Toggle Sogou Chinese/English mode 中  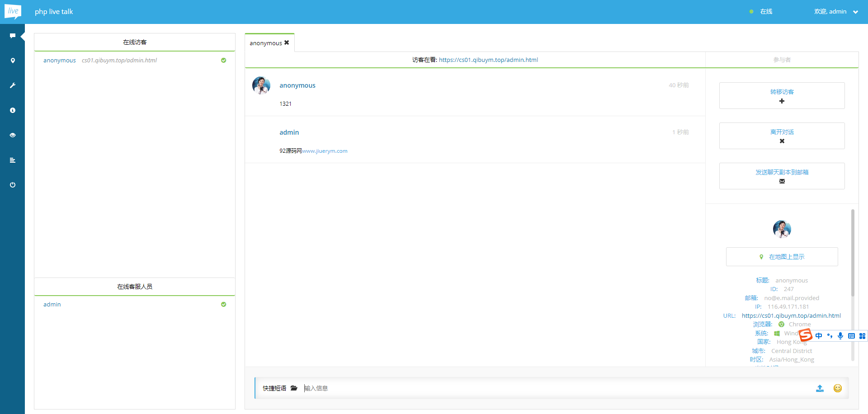click(819, 336)
